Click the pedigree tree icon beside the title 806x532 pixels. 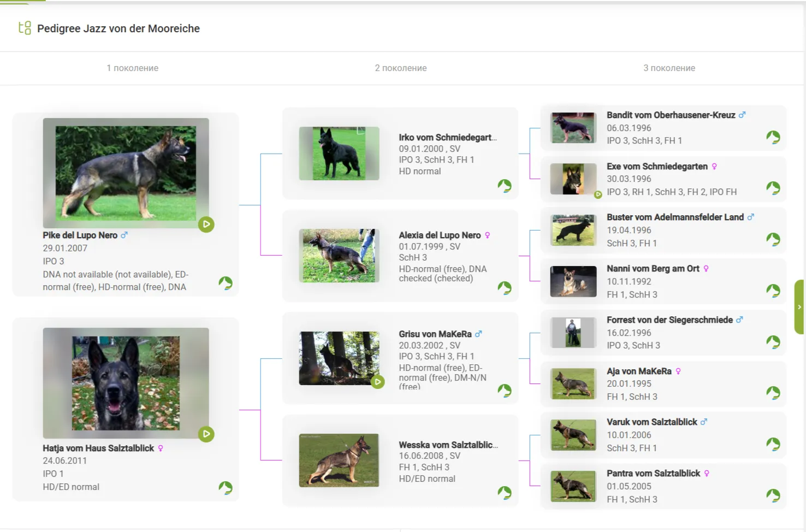coord(25,28)
